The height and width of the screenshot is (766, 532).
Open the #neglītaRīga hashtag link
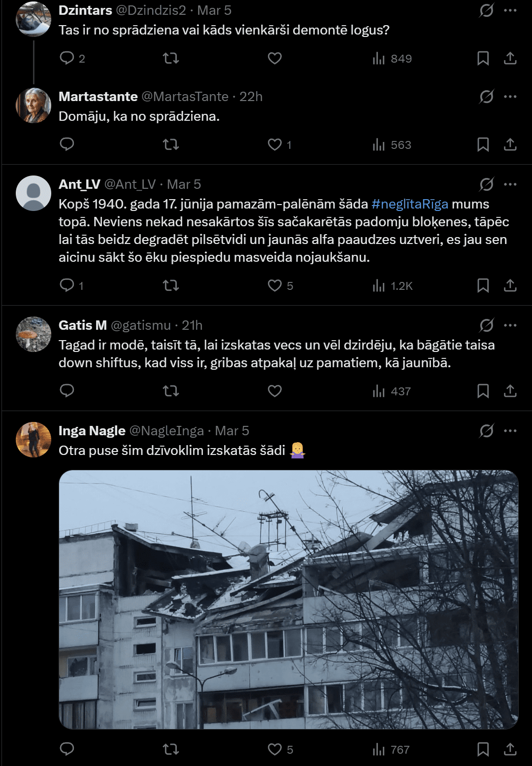[410, 204]
